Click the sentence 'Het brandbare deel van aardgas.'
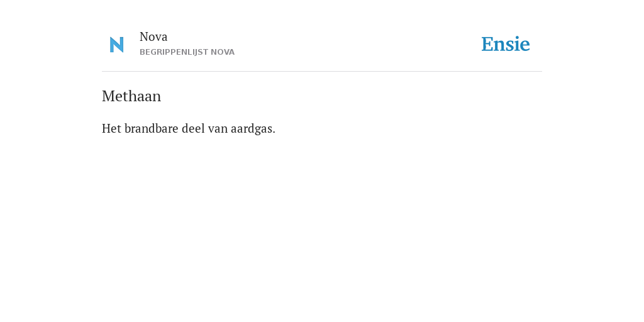 tap(189, 128)
